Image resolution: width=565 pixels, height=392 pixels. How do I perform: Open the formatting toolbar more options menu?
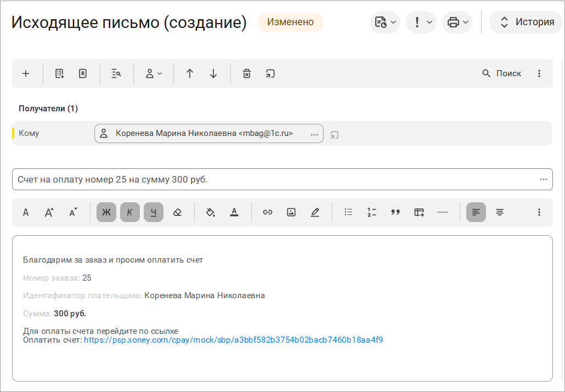coord(539,212)
